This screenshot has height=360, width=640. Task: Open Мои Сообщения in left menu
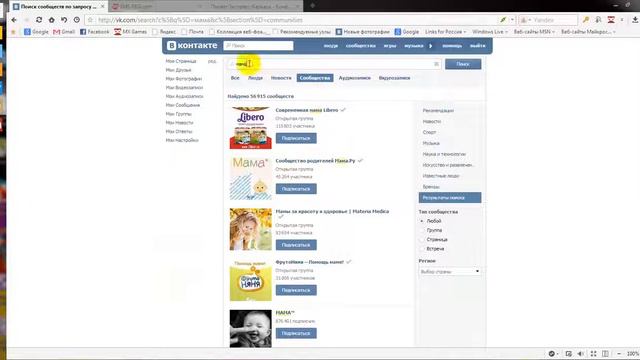pos(183,105)
